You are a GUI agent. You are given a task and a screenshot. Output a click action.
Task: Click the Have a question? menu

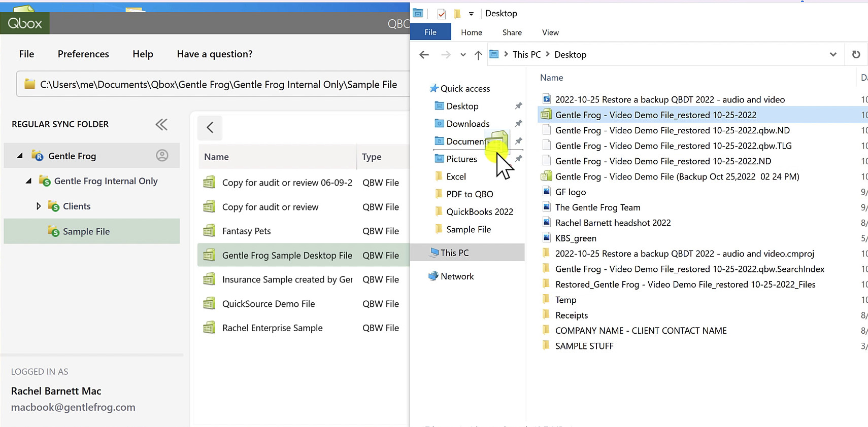click(x=215, y=54)
